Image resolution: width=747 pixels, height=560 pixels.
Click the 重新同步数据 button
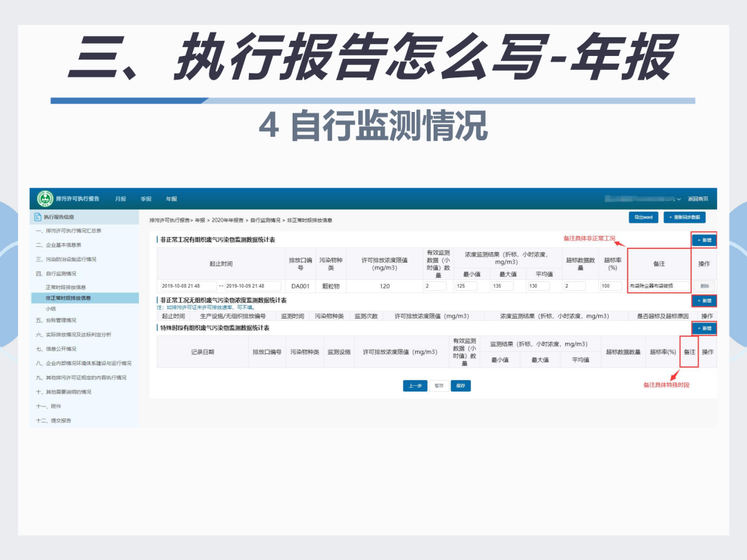(684, 217)
